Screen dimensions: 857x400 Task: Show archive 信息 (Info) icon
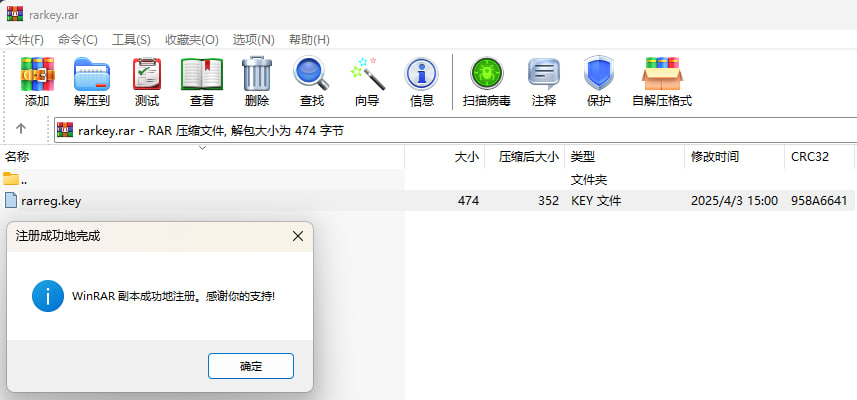click(422, 75)
